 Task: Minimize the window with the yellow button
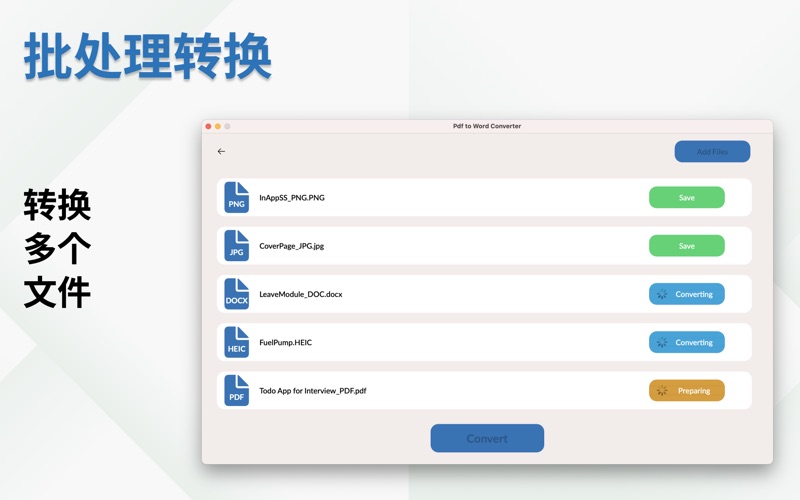[218, 126]
